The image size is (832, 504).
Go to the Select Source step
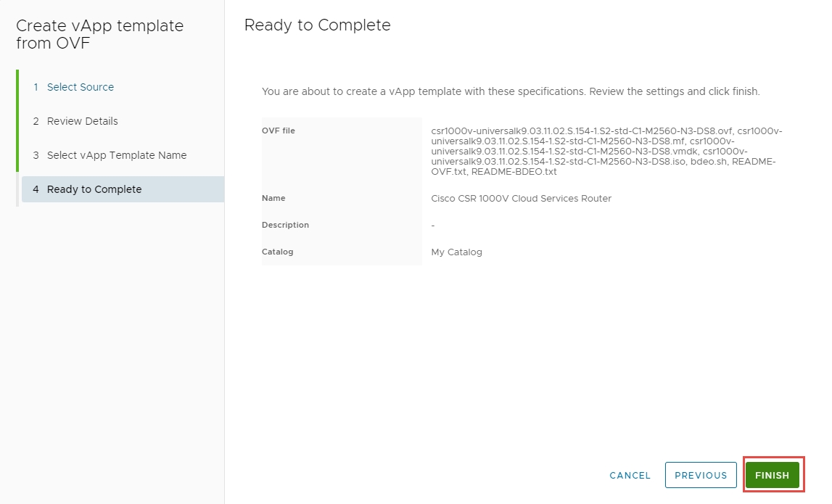pos(80,87)
